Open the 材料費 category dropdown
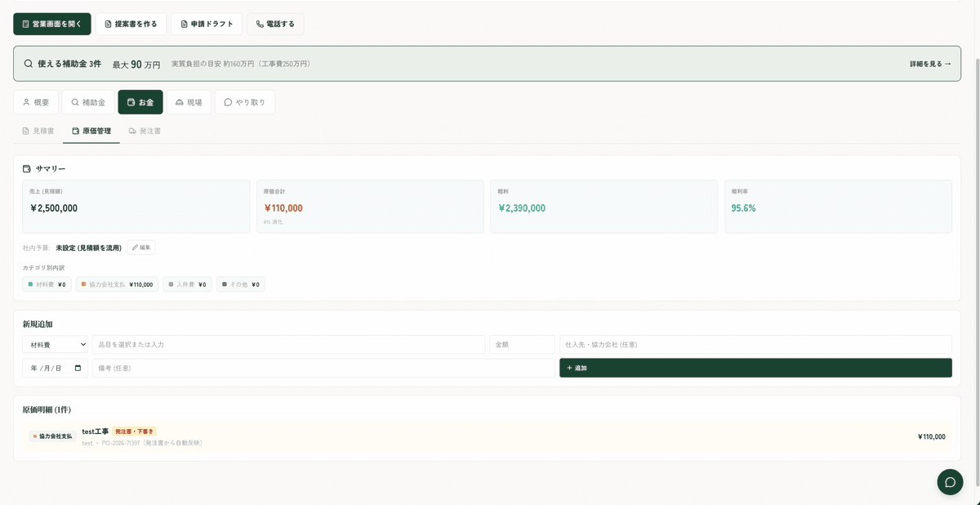980x505 pixels. tap(55, 345)
